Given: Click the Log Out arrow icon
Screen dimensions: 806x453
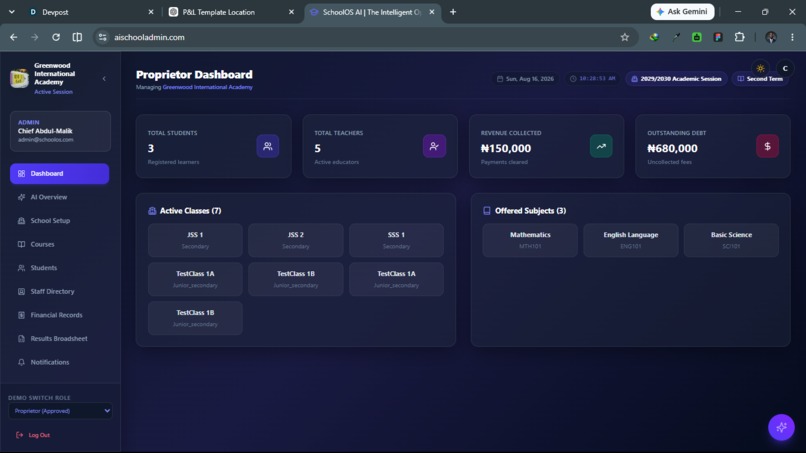Looking at the screenshot, I should (x=20, y=435).
